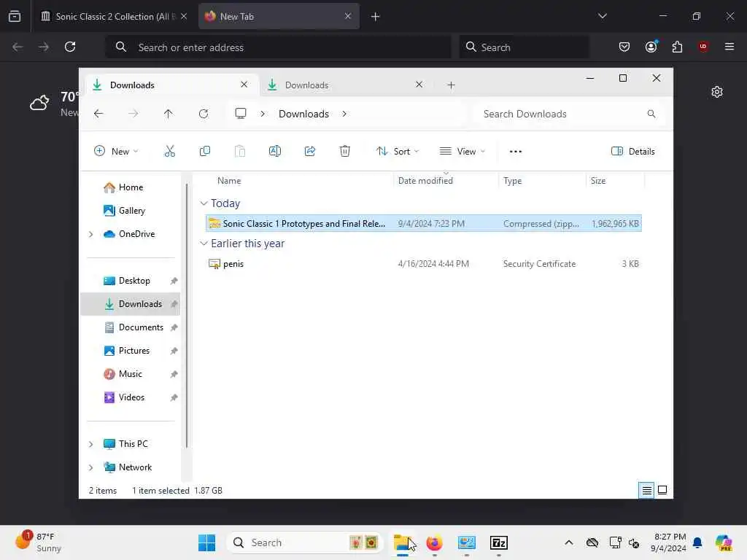This screenshot has height=560, width=747.
Task: Click the Pocket save icon in Firefox
Action: [x=624, y=47]
